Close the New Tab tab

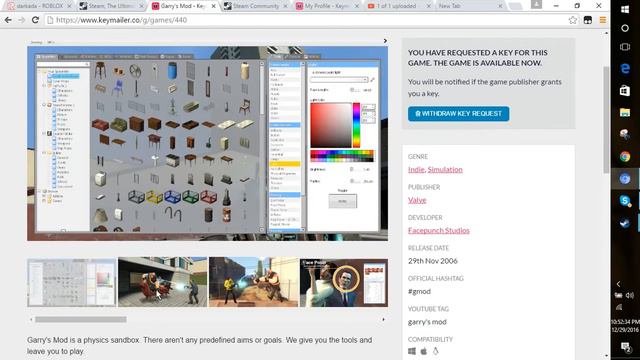(x=500, y=6)
